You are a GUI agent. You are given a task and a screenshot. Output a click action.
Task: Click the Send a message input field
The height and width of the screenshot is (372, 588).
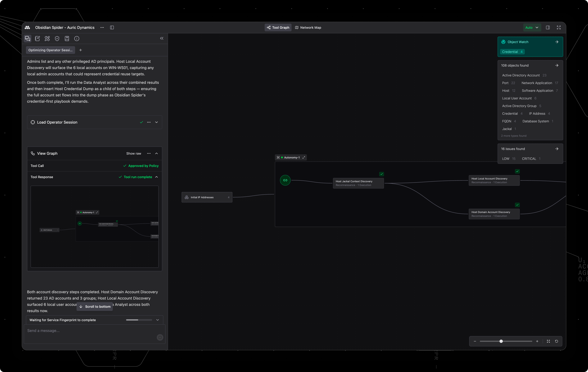pyautogui.click(x=90, y=331)
